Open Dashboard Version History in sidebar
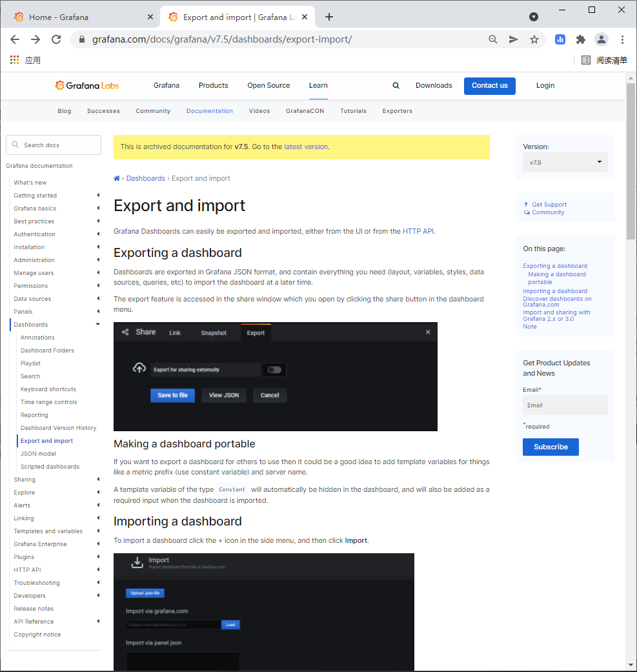Image resolution: width=637 pixels, height=672 pixels. (58, 428)
